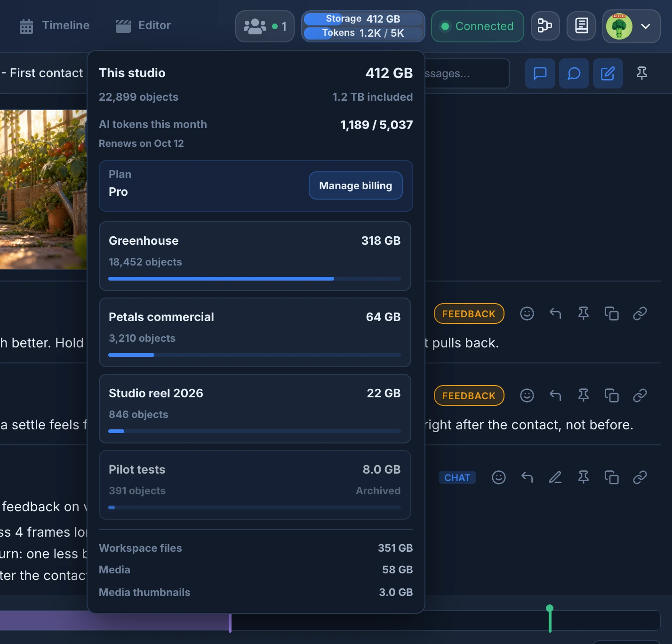Expand the broccoli avatar account menu
Viewport: 672px width, 644px height.
point(631,26)
